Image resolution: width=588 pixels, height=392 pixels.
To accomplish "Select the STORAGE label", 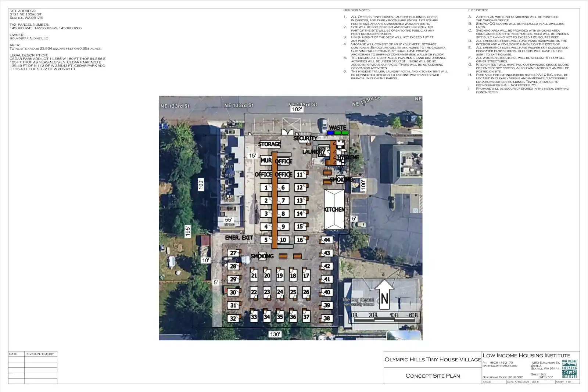I will [269, 144].
